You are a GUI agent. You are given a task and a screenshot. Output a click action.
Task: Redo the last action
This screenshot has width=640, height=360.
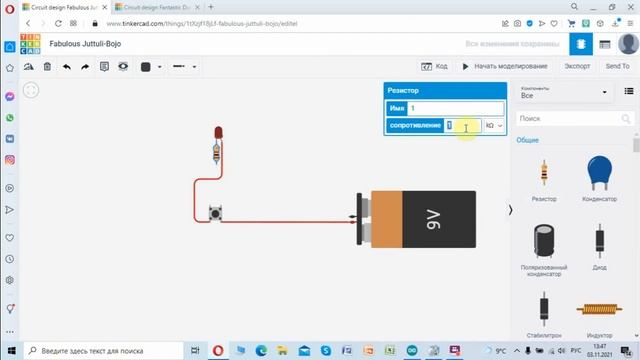pos(85,67)
